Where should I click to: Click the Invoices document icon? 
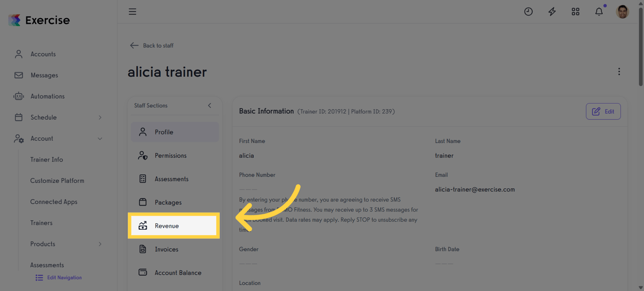click(x=143, y=249)
